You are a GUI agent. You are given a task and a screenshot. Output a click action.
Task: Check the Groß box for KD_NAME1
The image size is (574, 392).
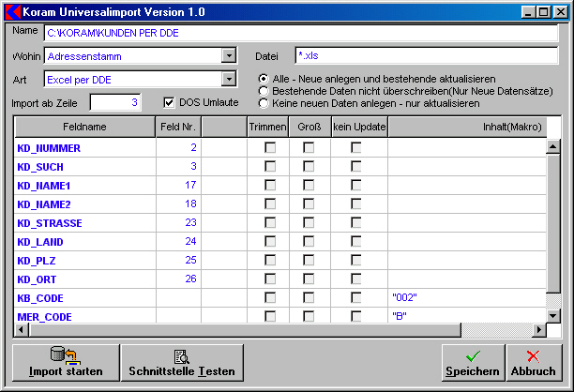tap(309, 186)
